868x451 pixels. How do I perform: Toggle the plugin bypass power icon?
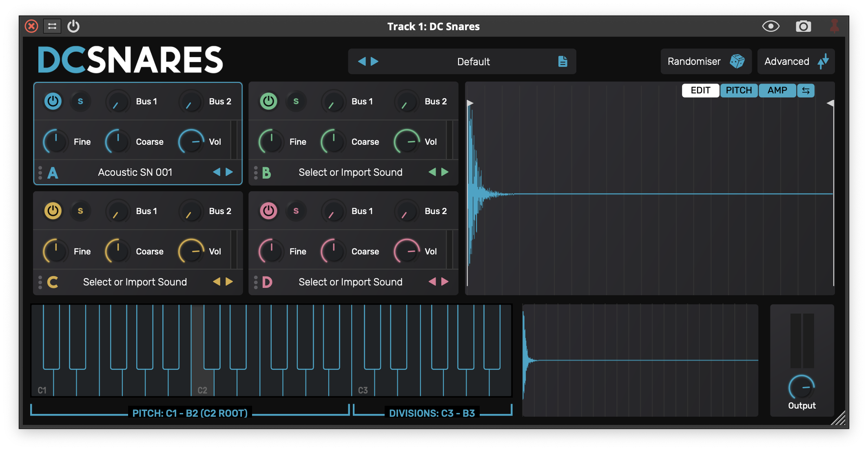(73, 27)
